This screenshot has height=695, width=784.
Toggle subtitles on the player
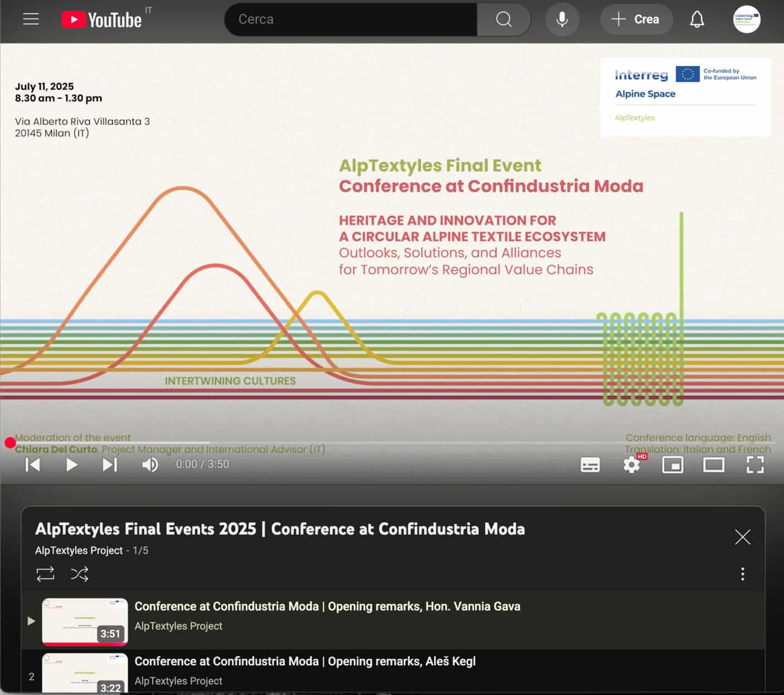(590, 464)
